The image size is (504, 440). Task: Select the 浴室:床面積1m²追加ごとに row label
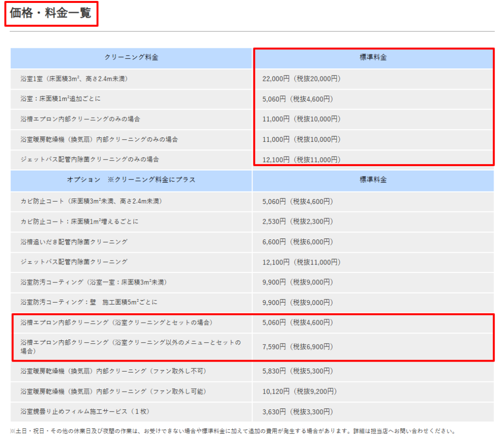pos(61,99)
